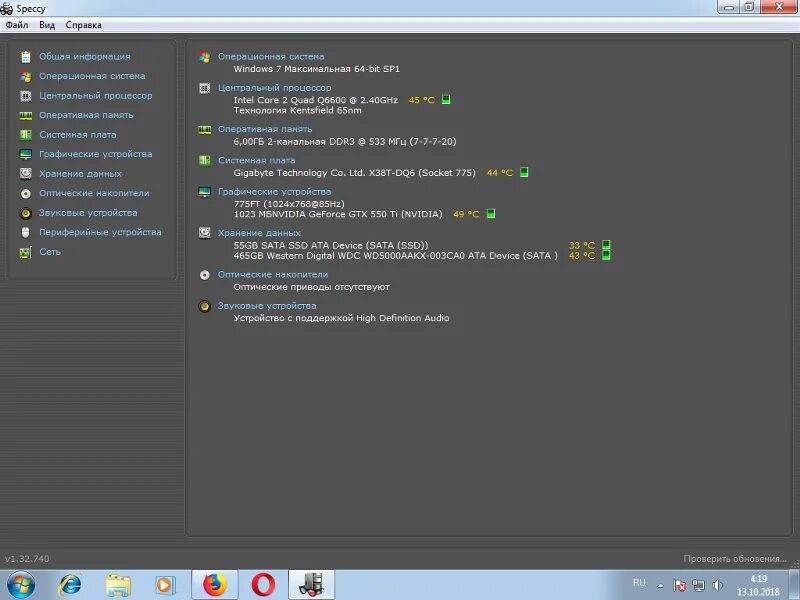This screenshot has width=800, height=600.
Task: Open the Справка menu
Action: (x=83, y=25)
